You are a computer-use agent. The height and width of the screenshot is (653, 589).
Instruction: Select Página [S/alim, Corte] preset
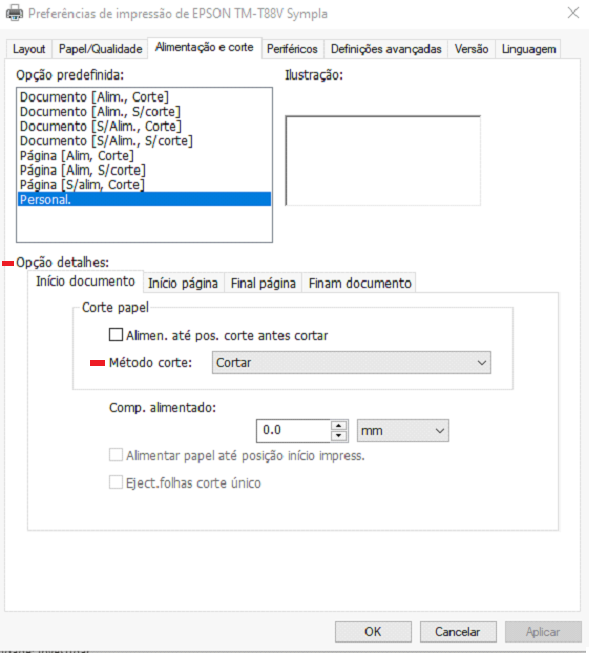coord(144,184)
